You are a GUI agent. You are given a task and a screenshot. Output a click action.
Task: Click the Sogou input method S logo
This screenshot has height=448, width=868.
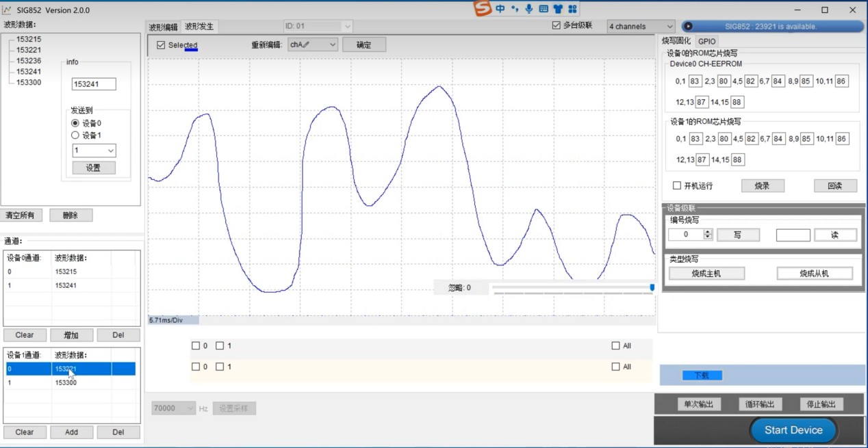coord(483,8)
